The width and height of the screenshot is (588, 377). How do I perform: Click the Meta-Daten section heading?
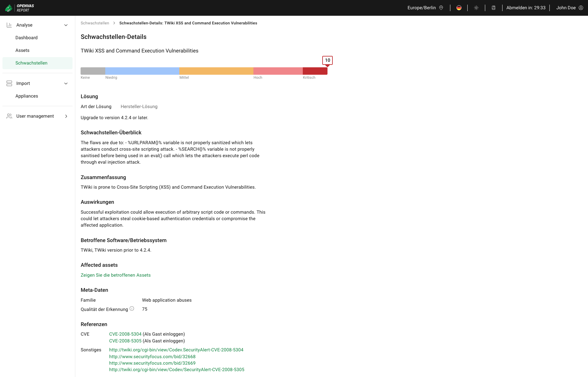[x=94, y=290]
